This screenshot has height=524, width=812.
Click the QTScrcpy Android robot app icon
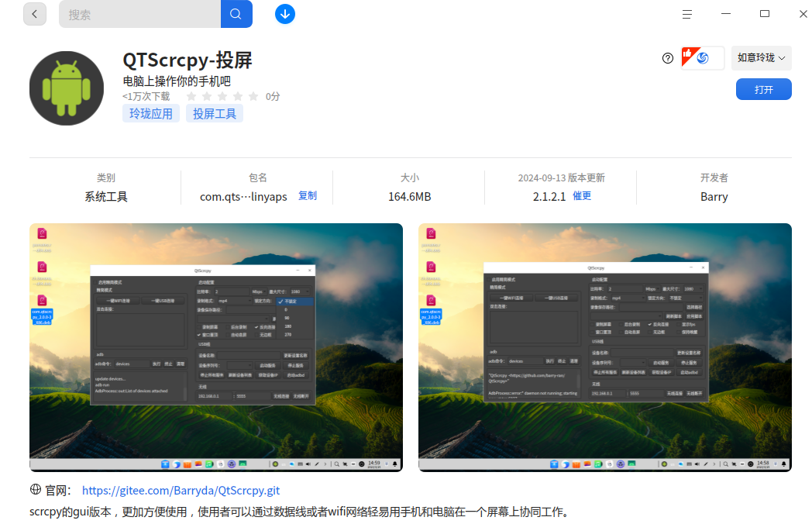coord(67,88)
